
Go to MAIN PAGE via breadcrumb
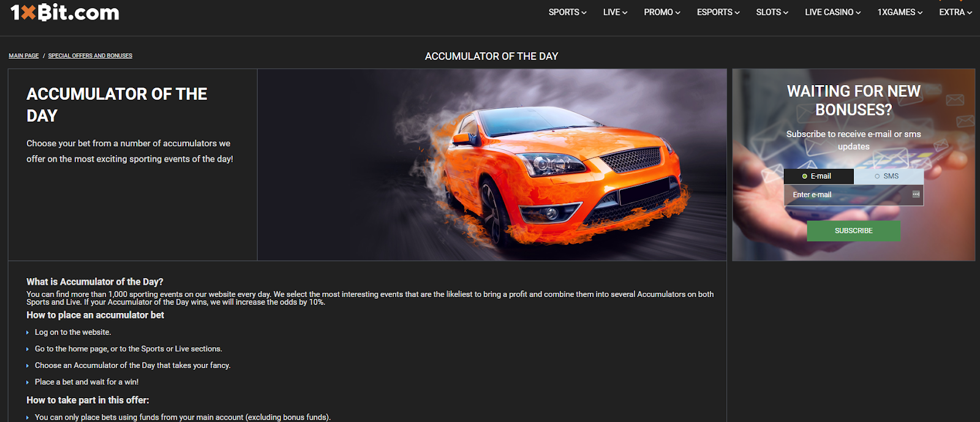click(23, 56)
